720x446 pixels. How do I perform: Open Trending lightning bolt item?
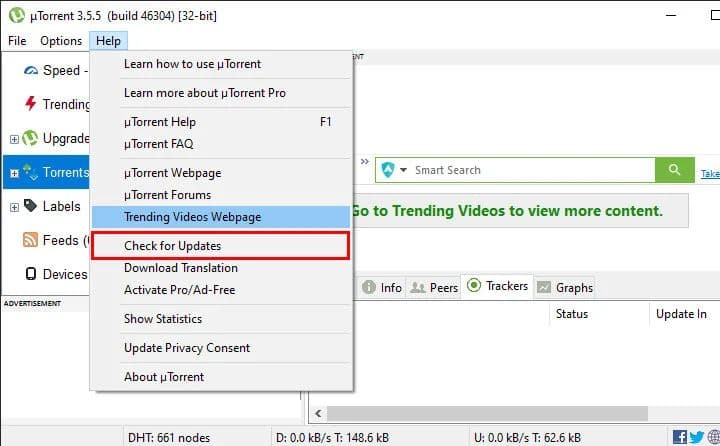(x=30, y=104)
